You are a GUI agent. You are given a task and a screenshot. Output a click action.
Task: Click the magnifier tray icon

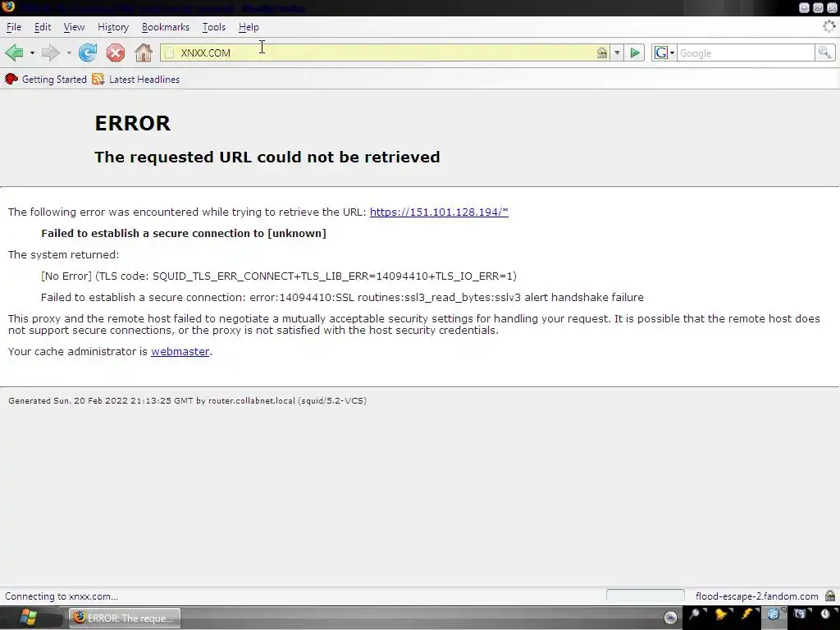point(695,614)
